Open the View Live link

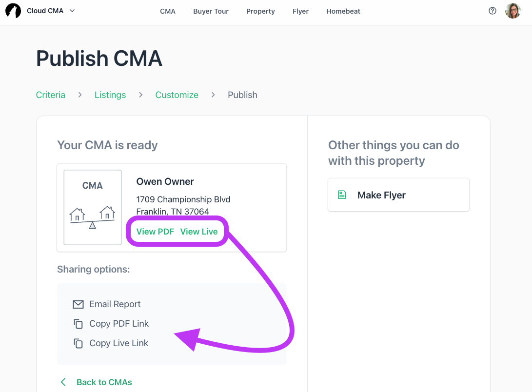[x=199, y=232]
